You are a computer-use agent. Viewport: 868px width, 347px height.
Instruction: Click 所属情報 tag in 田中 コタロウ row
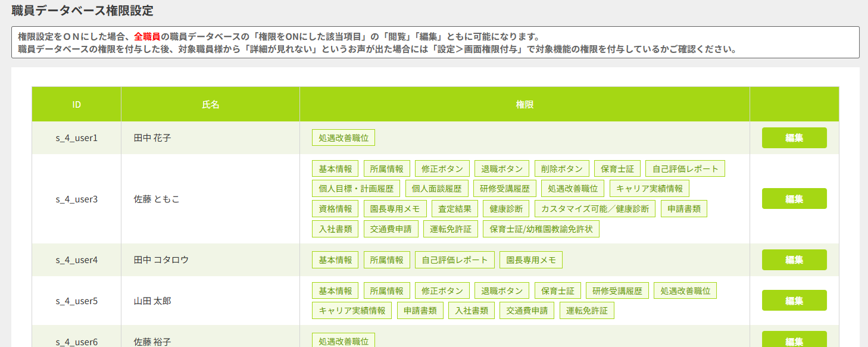(386, 260)
